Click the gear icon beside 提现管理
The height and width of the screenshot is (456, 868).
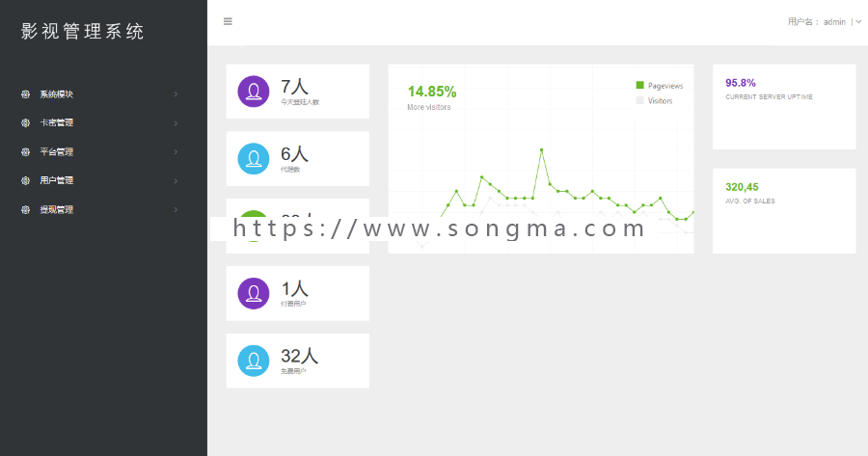pyautogui.click(x=26, y=209)
